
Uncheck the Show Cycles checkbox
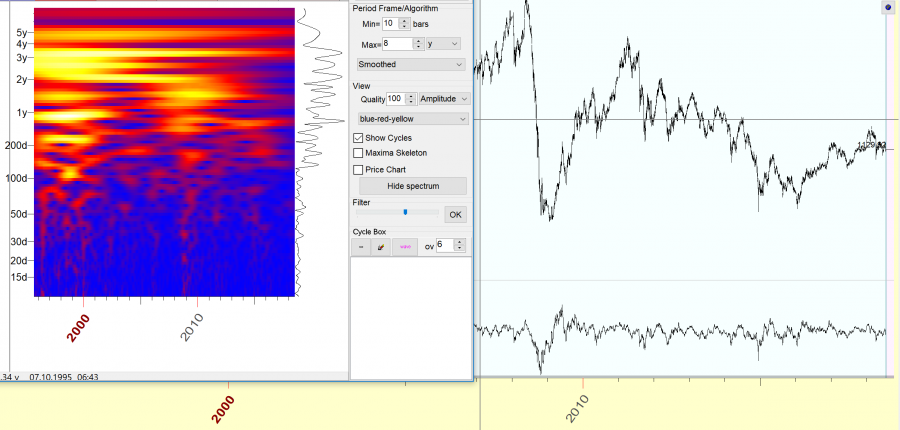(x=359, y=137)
